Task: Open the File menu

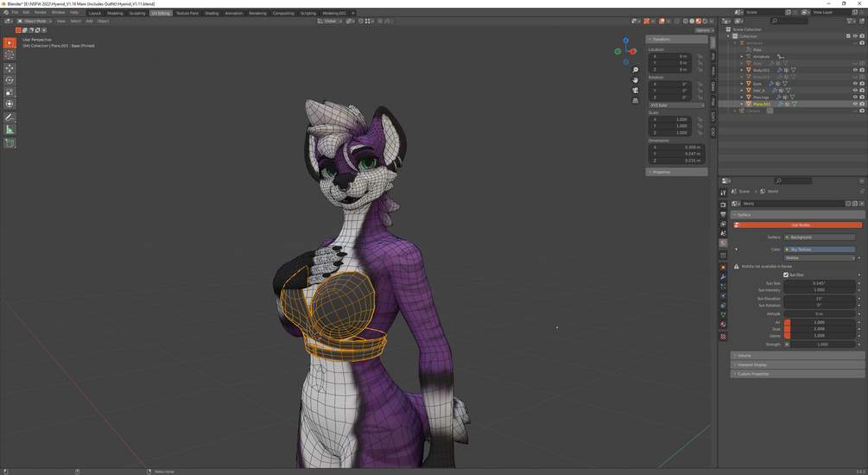Action: (x=15, y=12)
